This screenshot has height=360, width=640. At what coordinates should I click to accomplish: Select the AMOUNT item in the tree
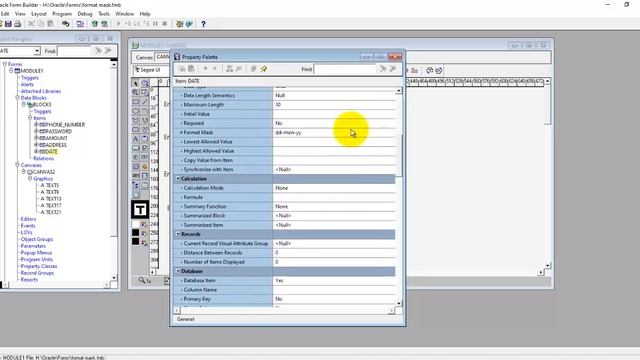[x=57, y=138]
